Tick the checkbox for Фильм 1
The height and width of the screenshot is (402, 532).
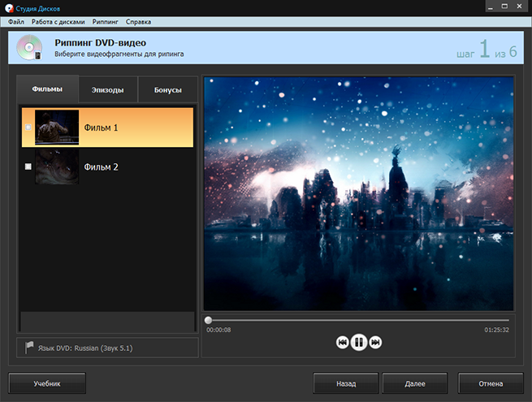pos(28,128)
